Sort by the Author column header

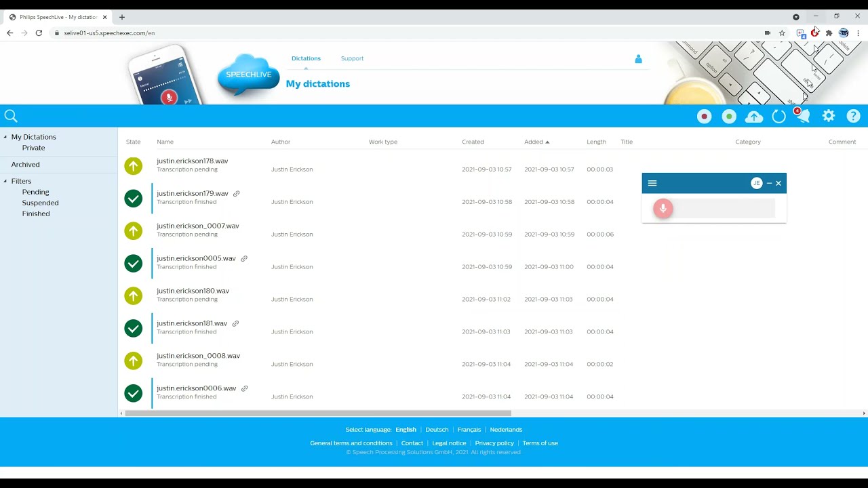[x=281, y=142]
